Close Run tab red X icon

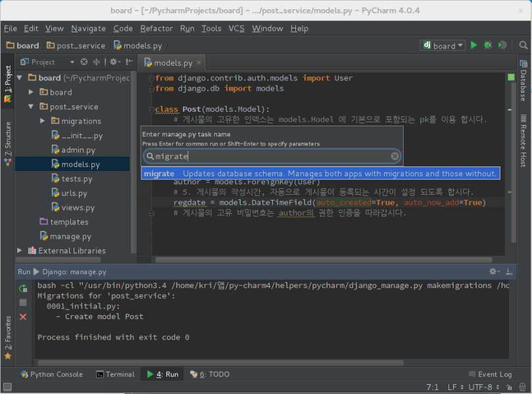(x=23, y=317)
